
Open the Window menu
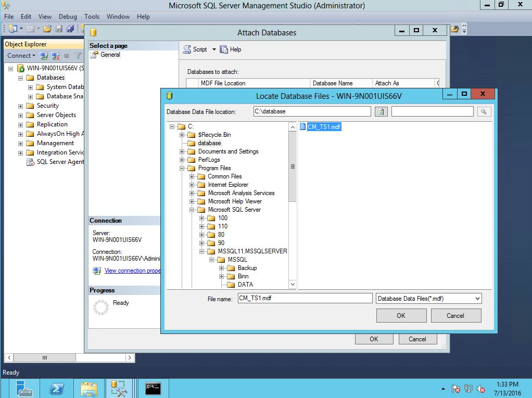click(118, 16)
